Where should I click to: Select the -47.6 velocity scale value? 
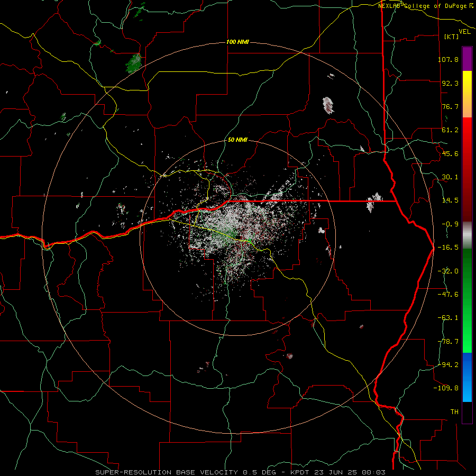tap(448, 295)
